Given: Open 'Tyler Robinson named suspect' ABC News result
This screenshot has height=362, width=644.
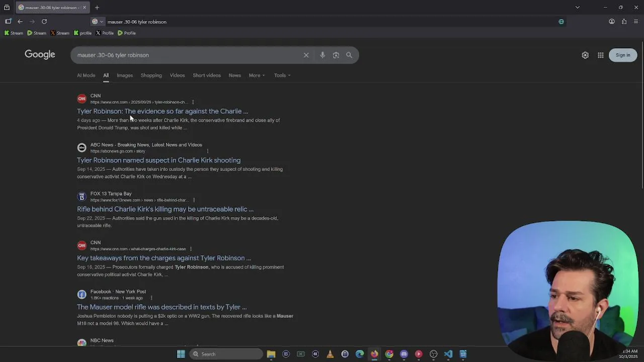Looking at the screenshot, I should pos(158,160).
